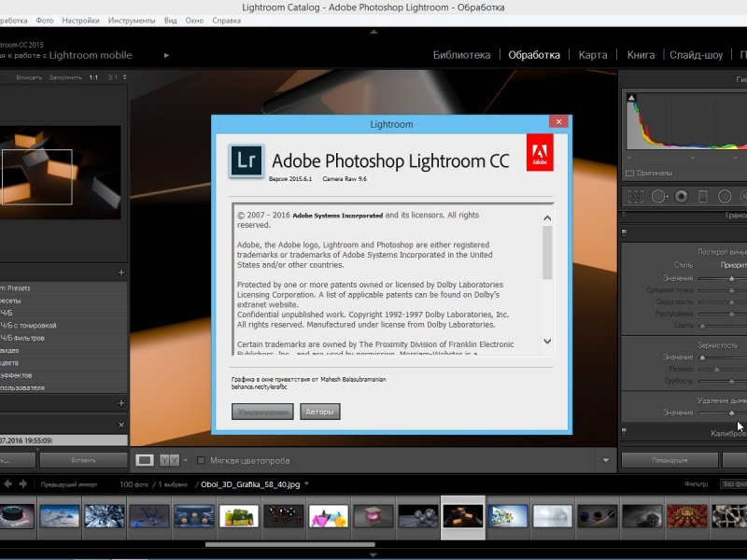
Task: Hide top panel via top triangle
Action: (x=373, y=32)
